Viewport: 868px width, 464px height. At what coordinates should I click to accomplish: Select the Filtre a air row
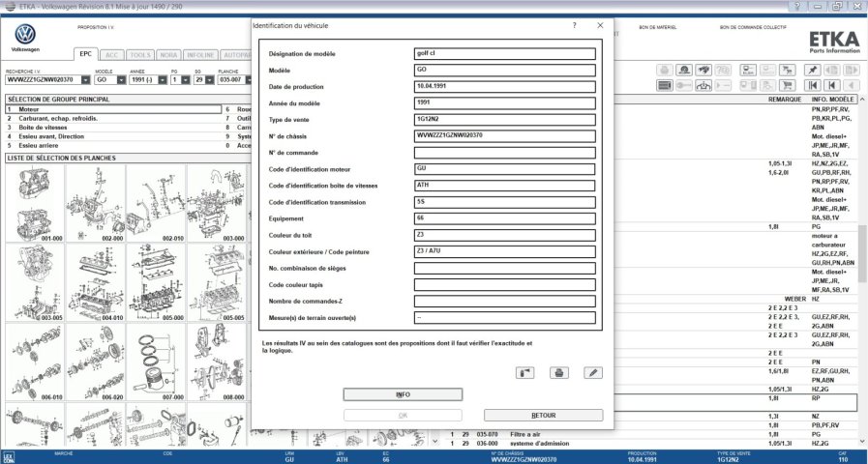pyautogui.click(x=653, y=434)
